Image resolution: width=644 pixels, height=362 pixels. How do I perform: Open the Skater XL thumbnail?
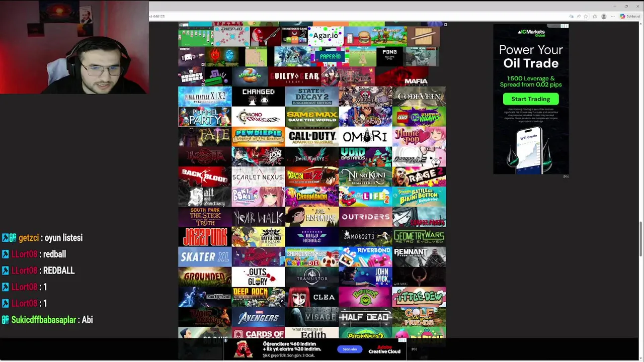click(x=205, y=257)
